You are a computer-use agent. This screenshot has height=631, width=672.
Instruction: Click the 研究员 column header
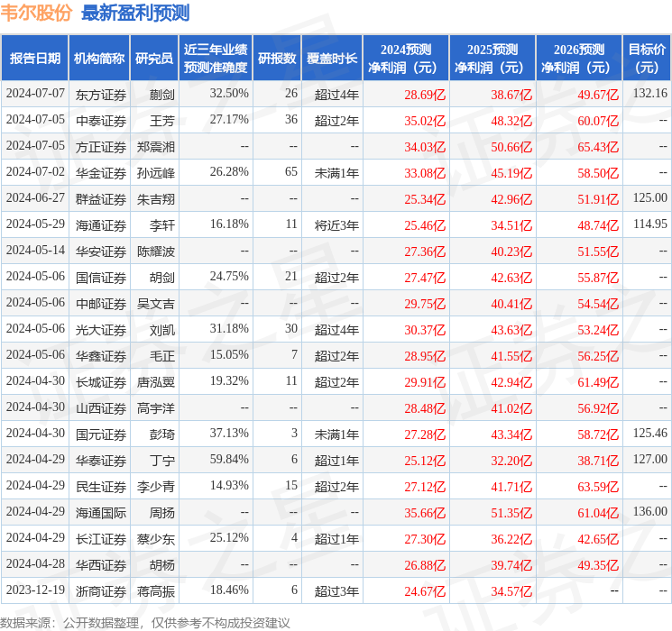click(154, 59)
